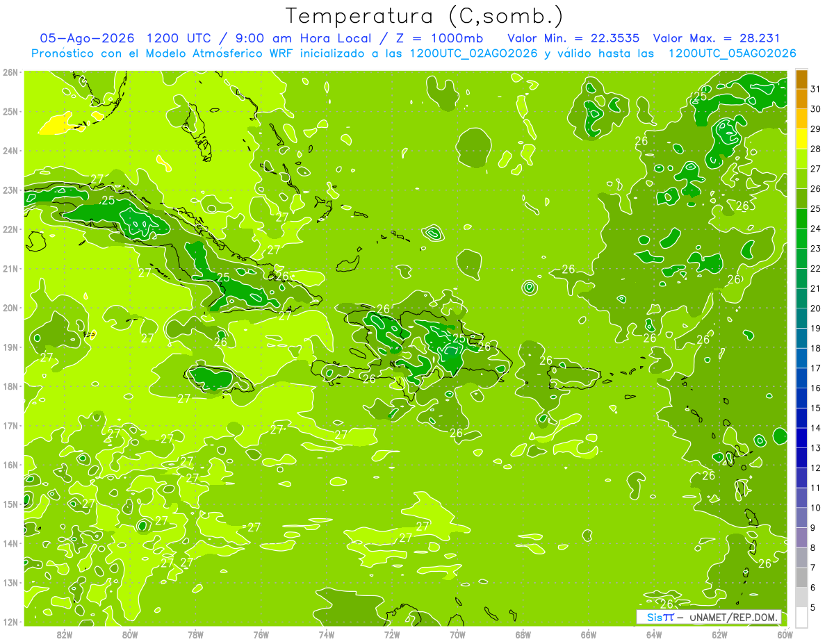Screen dimensions: 834x644
Task: Click 'Valor Min. = 22.3535' text
Action: coord(573,38)
